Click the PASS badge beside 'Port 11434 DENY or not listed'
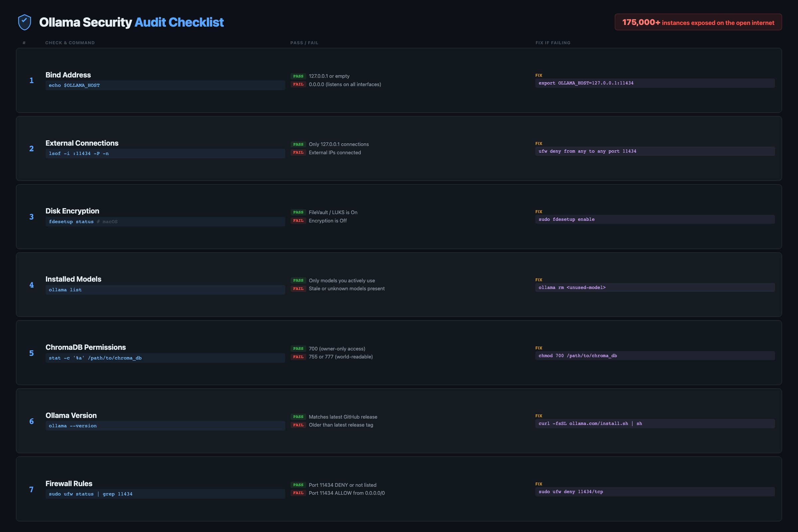Viewport: 798px width, 532px height. 298,485
